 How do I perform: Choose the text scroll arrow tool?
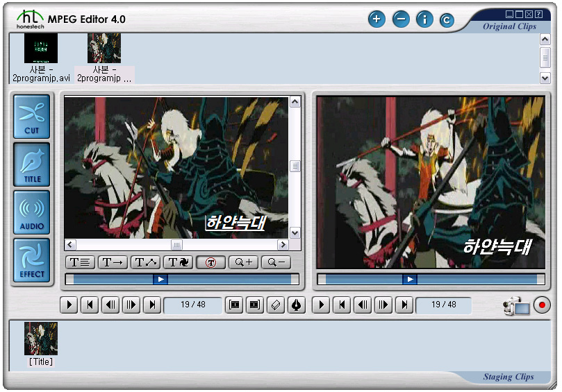click(x=113, y=262)
